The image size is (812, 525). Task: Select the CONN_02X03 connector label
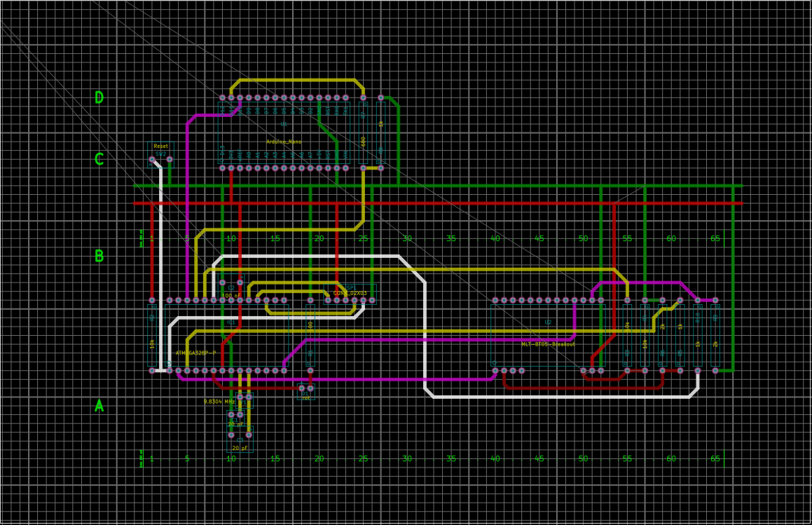(350, 293)
